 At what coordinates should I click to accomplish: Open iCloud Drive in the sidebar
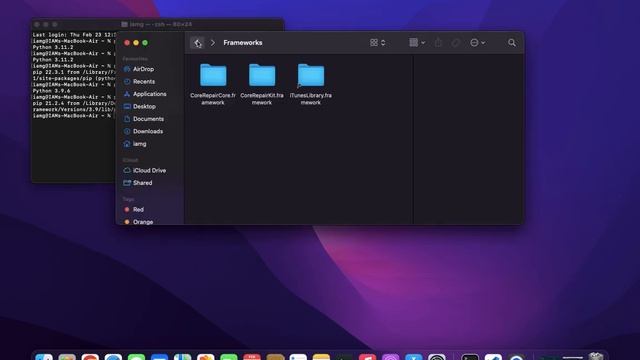coord(149,170)
